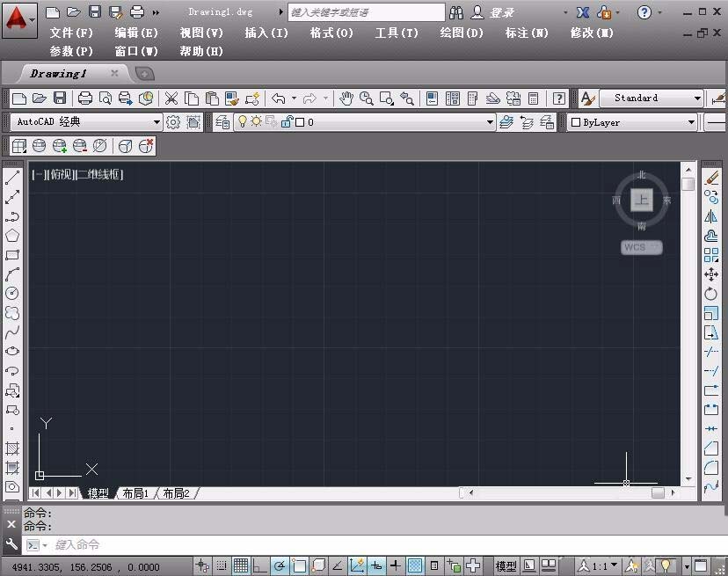Toggle Grid Display in status bar

click(241, 565)
